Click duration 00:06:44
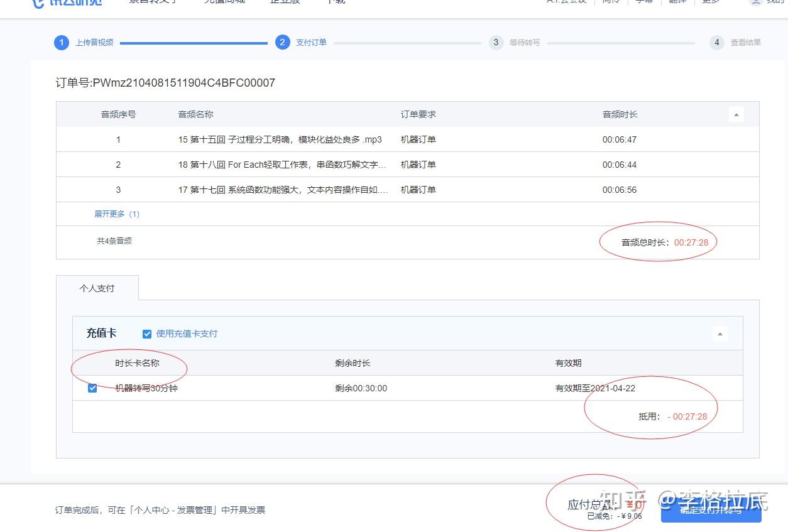The image size is (788, 532). coord(620,165)
